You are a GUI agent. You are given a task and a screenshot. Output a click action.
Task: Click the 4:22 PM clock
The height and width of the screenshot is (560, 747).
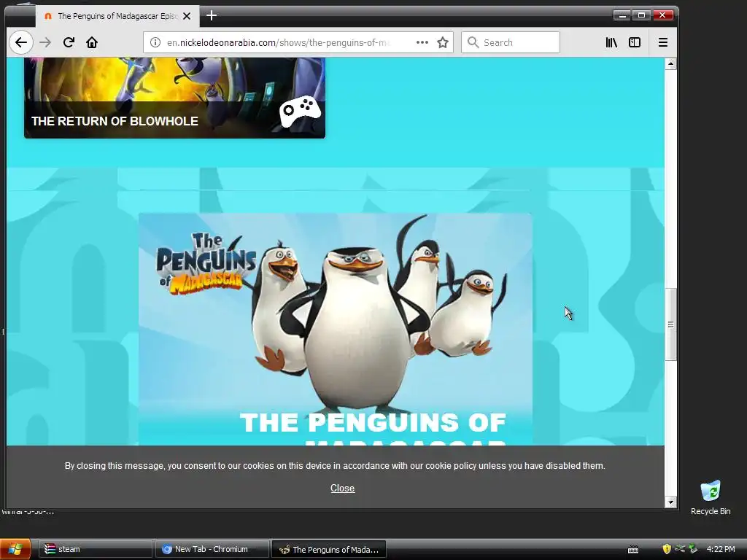pyautogui.click(x=721, y=549)
